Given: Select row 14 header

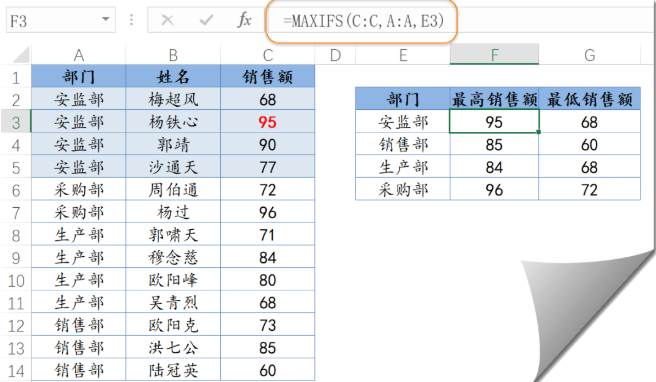Looking at the screenshot, I should click(x=16, y=370).
